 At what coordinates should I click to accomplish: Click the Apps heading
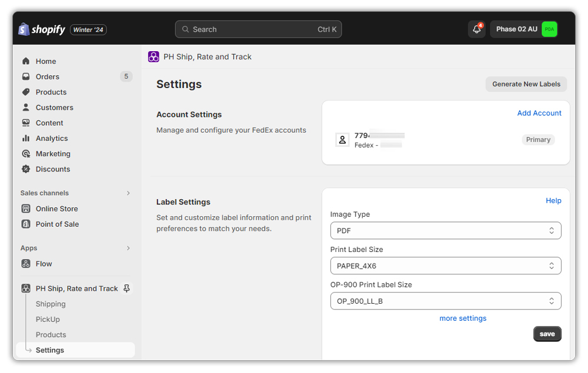coord(29,248)
